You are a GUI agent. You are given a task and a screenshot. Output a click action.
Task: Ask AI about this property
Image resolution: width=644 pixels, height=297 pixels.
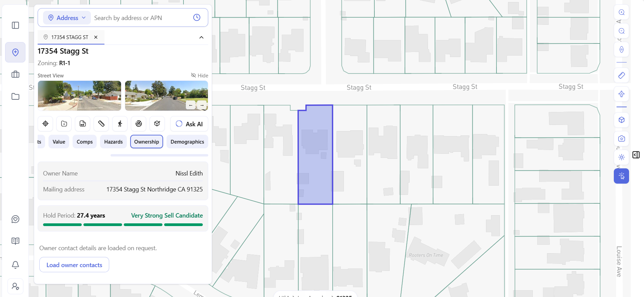(x=189, y=124)
